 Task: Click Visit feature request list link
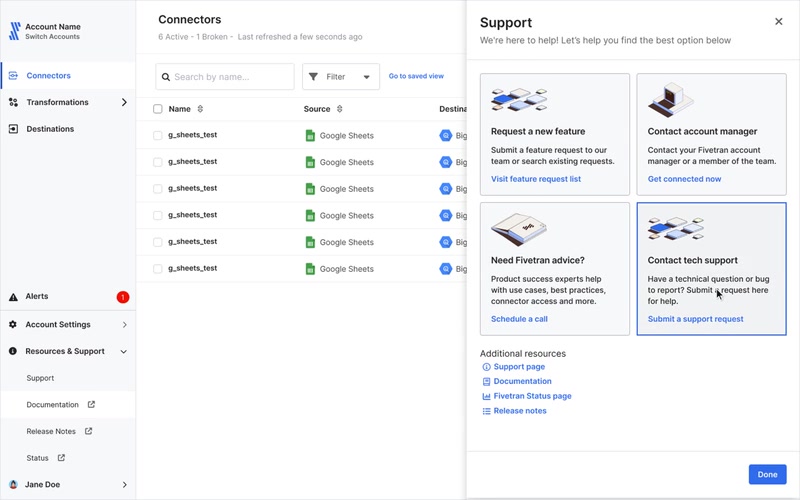coord(536,179)
